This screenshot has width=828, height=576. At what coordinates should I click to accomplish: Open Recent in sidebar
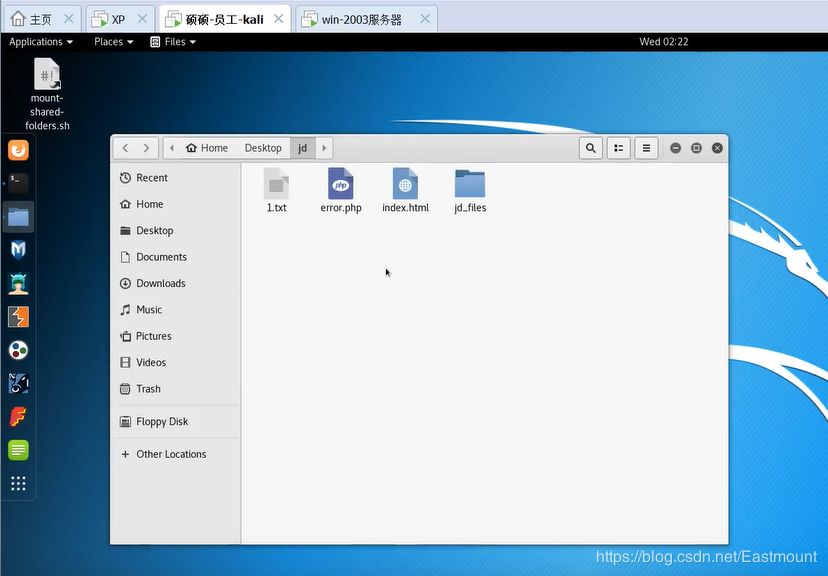tap(175, 178)
